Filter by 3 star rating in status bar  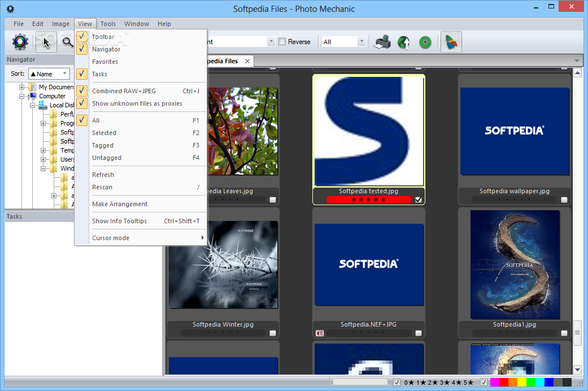tap(445, 383)
